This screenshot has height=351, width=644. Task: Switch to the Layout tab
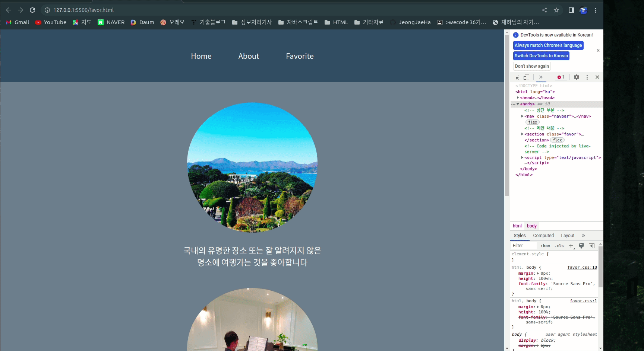click(x=568, y=236)
